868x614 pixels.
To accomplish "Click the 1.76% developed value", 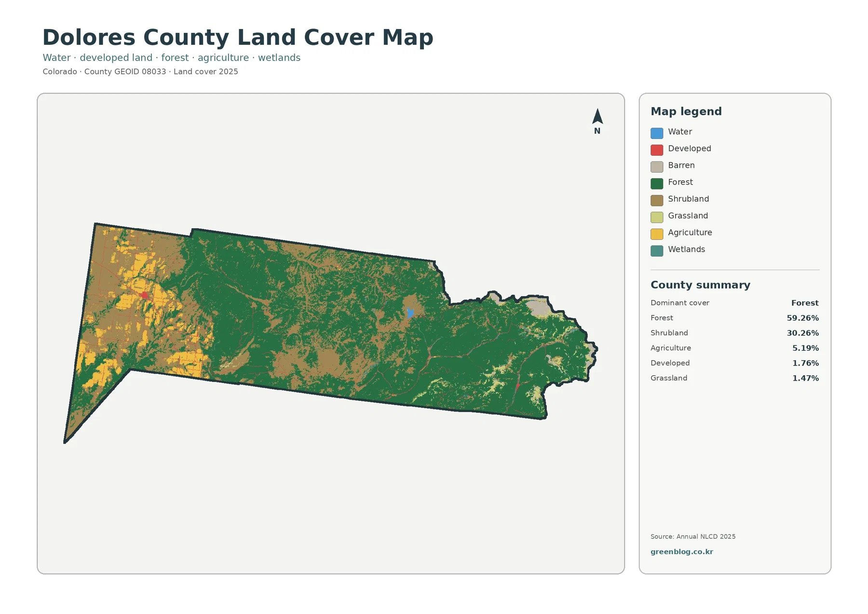I will (x=805, y=363).
